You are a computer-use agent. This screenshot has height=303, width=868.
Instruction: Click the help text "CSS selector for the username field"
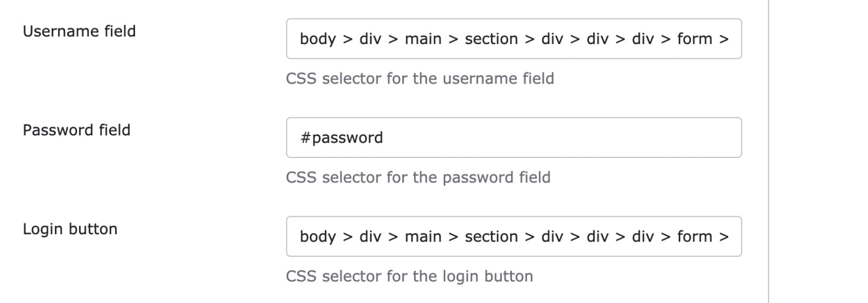click(x=420, y=79)
